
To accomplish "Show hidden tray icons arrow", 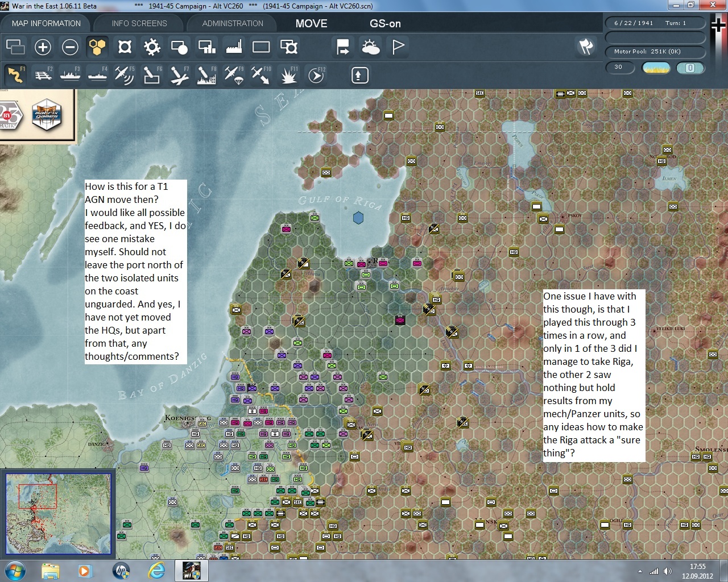I will click(640, 571).
